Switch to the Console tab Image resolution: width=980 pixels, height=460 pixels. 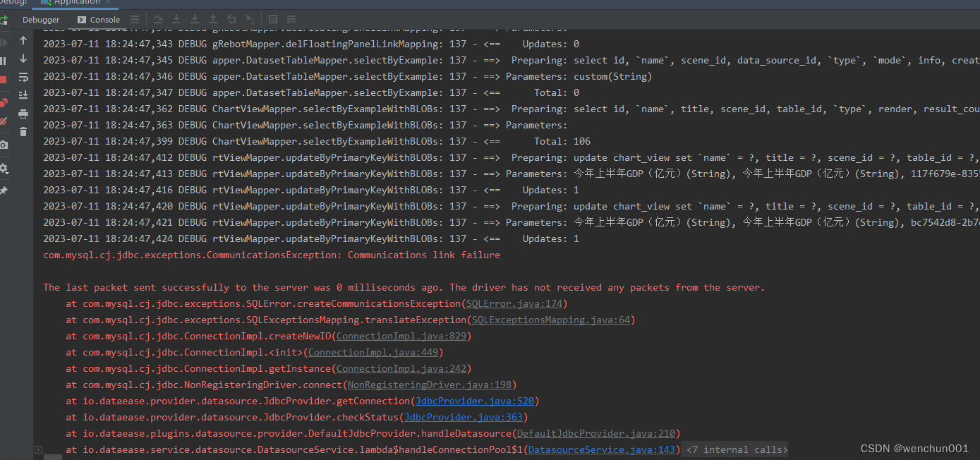tap(99, 20)
